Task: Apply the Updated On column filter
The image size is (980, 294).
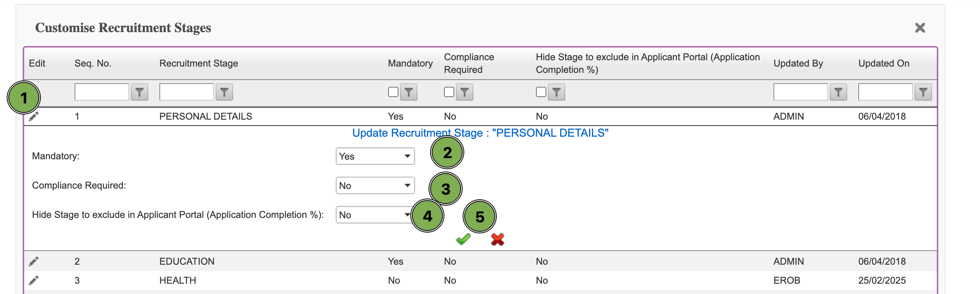Action: pyautogui.click(x=923, y=92)
